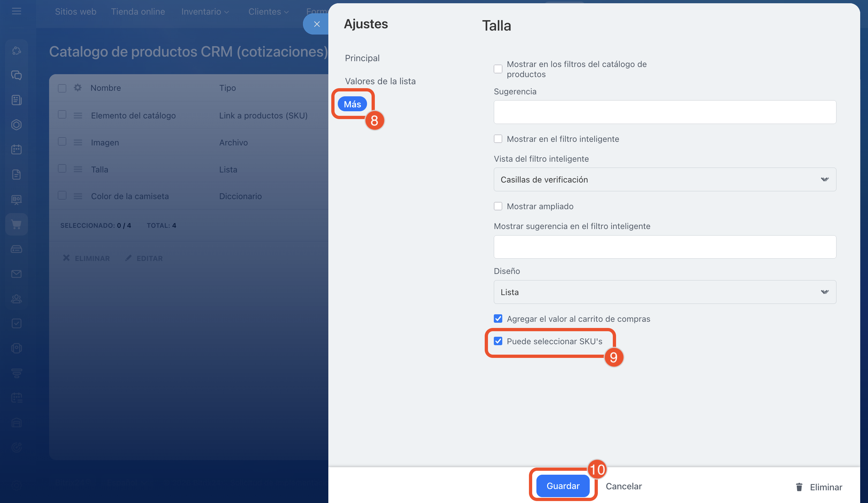Click the mail envelope sidebar icon
The height and width of the screenshot is (503, 868).
tap(16, 274)
